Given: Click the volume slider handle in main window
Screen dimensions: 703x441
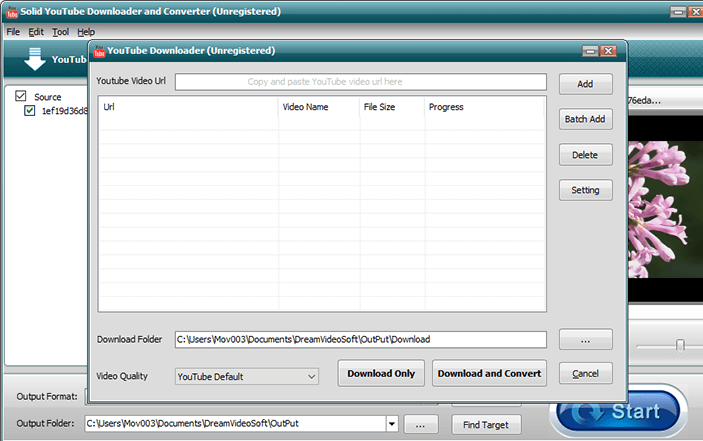Looking at the screenshot, I should (680, 346).
